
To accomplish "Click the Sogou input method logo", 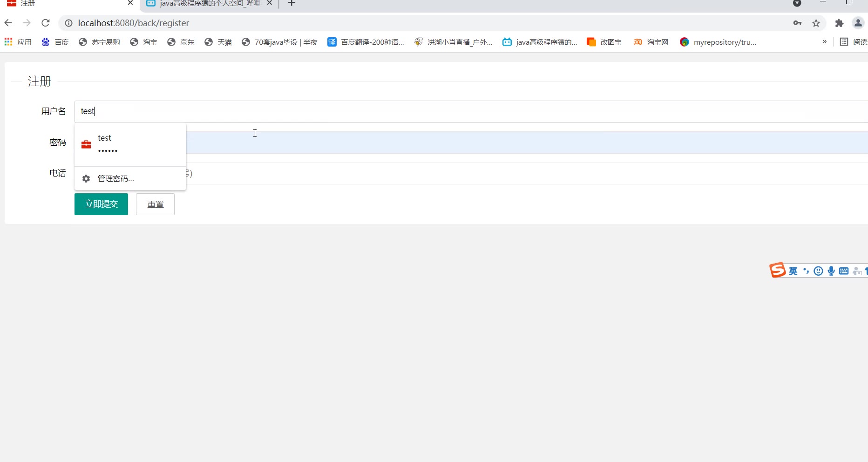I will [777, 270].
